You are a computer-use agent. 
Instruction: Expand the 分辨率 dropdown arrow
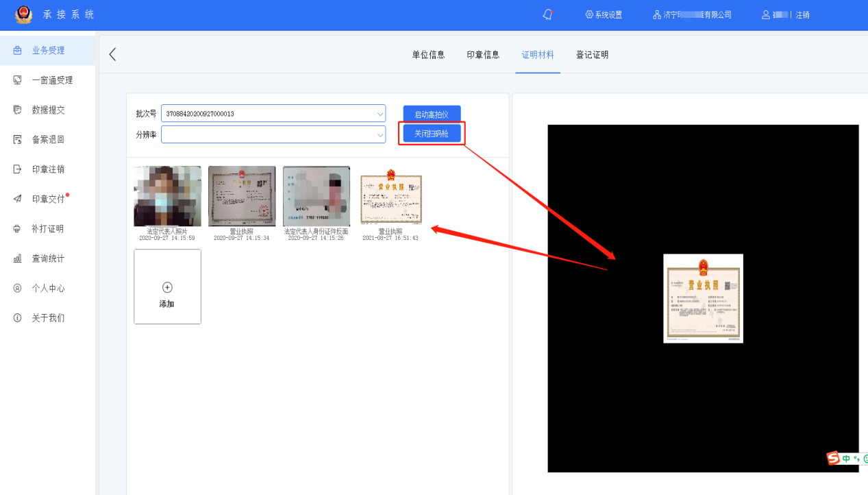tap(380, 135)
